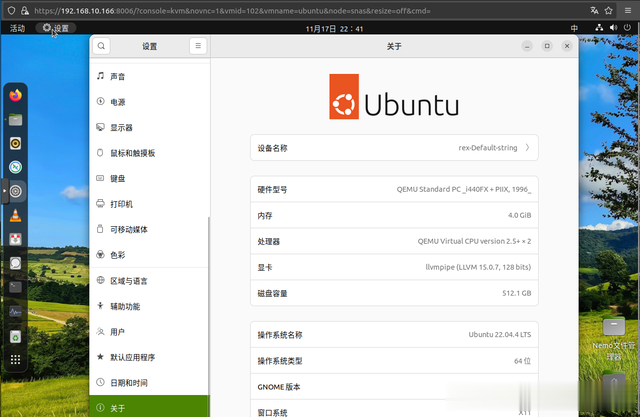The image size is (640, 417).
Task: Click the power icon in top bar
Action: tap(627, 28)
